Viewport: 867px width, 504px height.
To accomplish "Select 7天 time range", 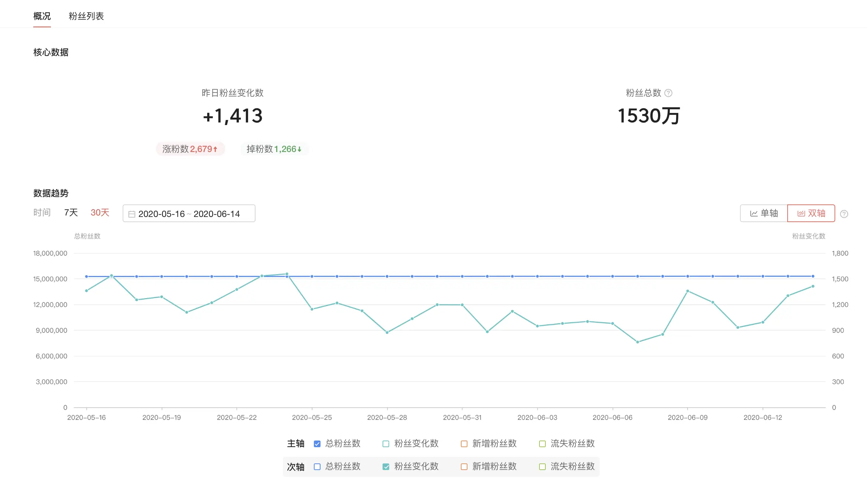I will 71,213.
